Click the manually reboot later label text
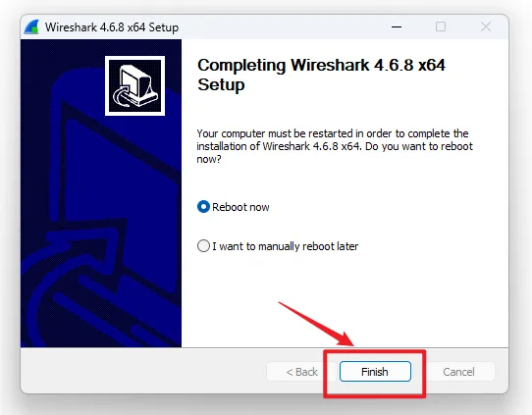This screenshot has width=532, height=415. tap(286, 246)
